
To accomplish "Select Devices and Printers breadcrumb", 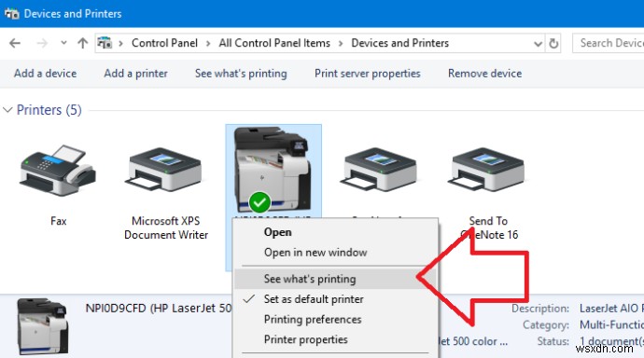I will [x=400, y=43].
